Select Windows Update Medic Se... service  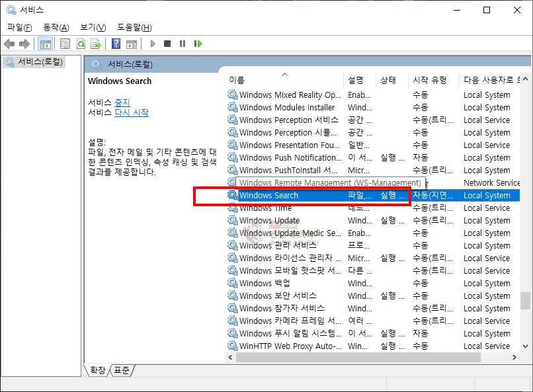coord(373,233)
